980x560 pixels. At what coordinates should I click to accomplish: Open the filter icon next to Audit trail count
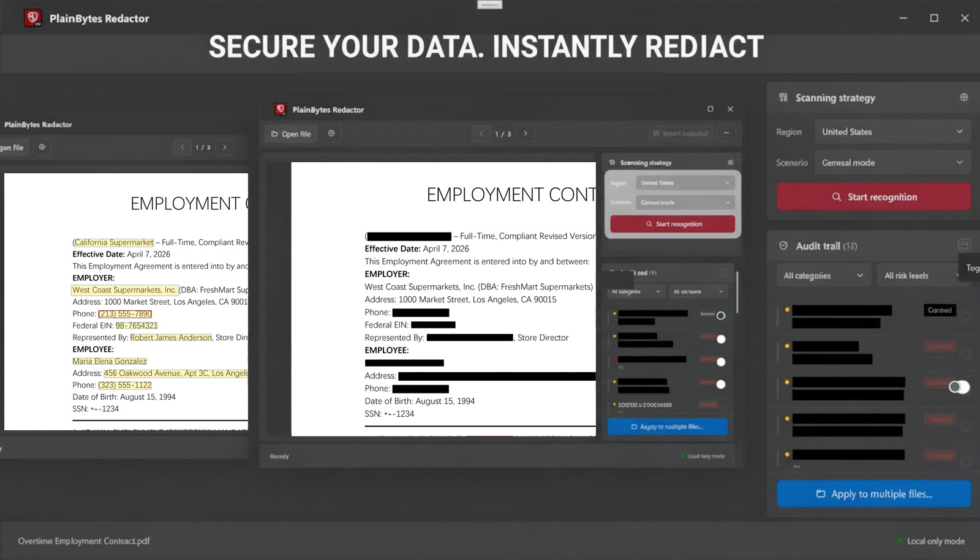tap(965, 245)
